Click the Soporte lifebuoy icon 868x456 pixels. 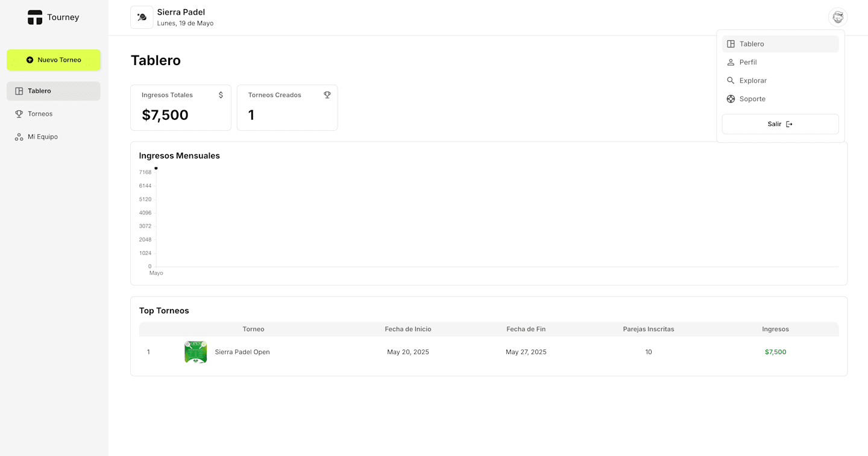731,99
